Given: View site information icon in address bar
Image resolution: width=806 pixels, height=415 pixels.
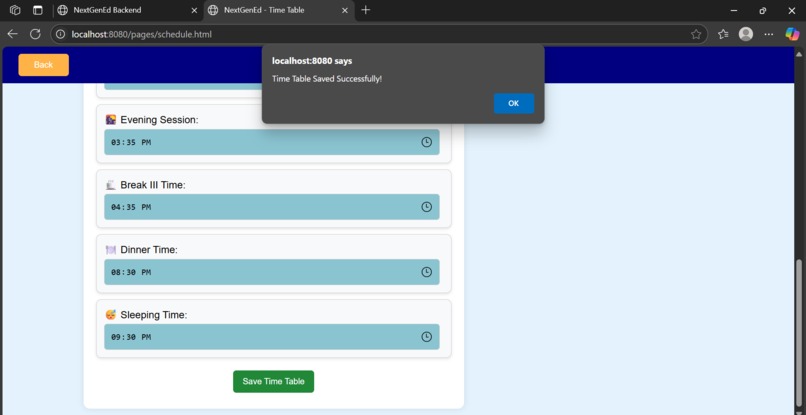Looking at the screenshot, I should coord(61,34).
